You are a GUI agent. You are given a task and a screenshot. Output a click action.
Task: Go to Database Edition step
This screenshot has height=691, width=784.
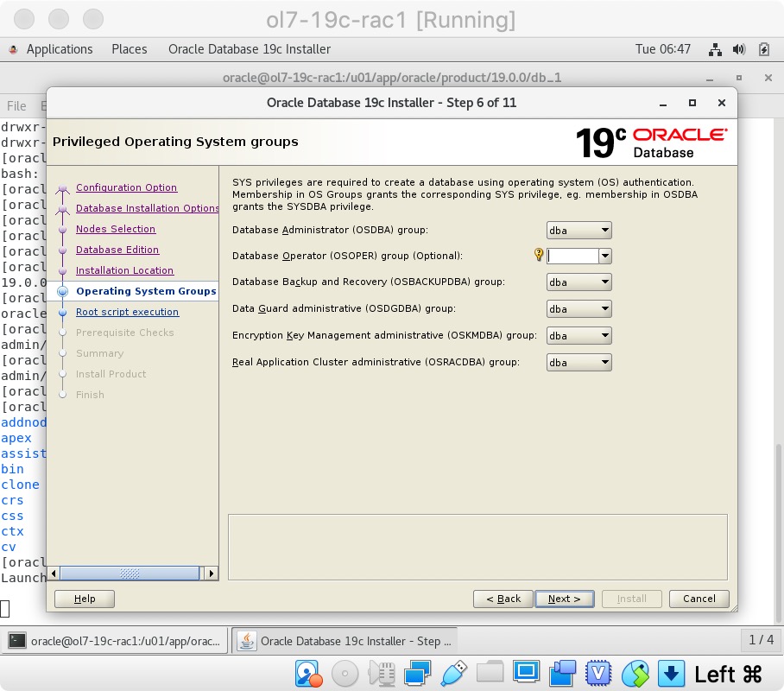click(x=117, y=249)
